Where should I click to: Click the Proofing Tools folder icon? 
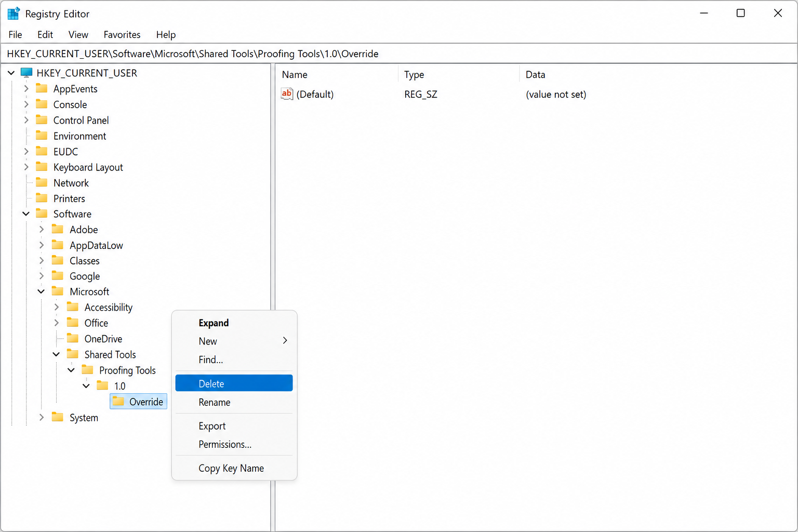point(87,370)
